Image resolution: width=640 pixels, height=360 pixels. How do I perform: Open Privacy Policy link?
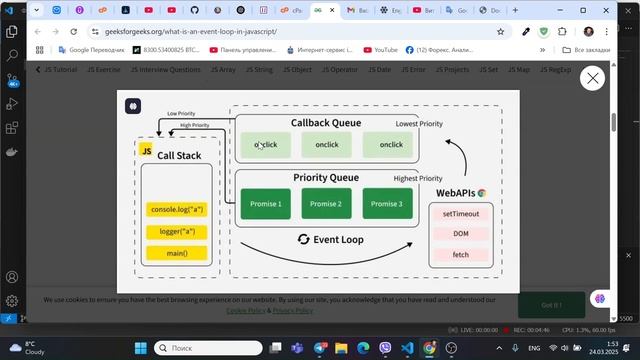(293, 311)
